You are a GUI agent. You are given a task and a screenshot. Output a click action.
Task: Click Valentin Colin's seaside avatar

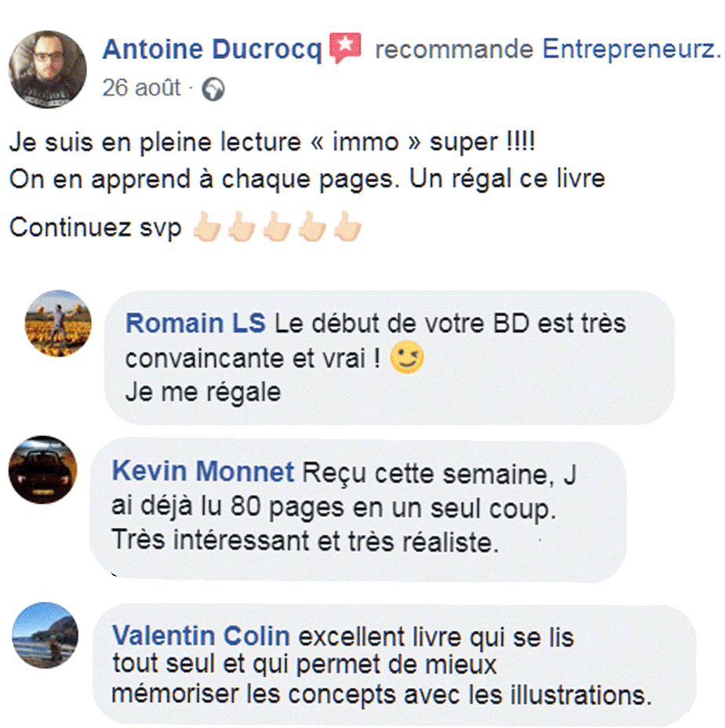pyautogui.click(x=45, y=635)
